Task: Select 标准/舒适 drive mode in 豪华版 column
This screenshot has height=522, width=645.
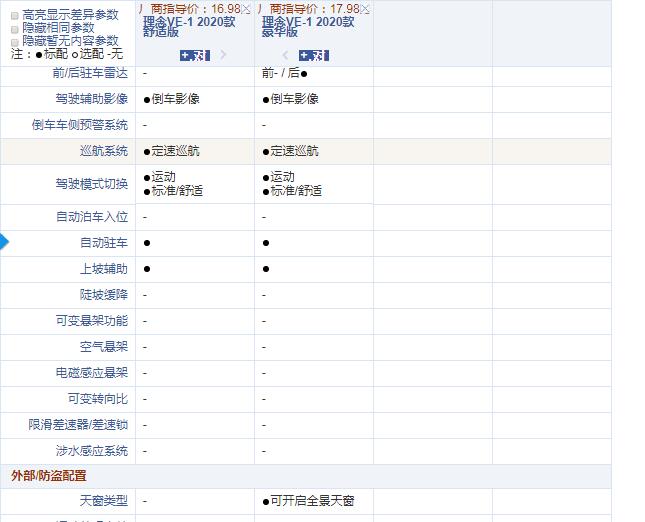Action: [292, 191]
